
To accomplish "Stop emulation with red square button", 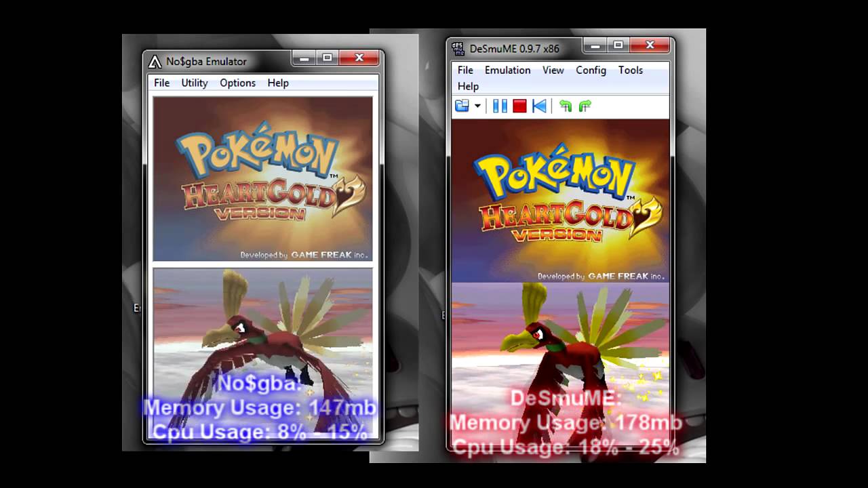I will click(x=519, y=106).
